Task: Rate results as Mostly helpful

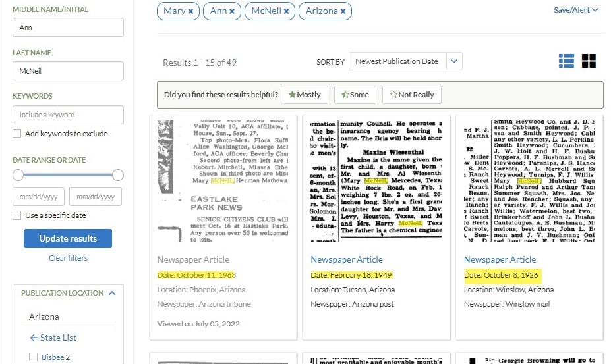Action: (305, 95)
